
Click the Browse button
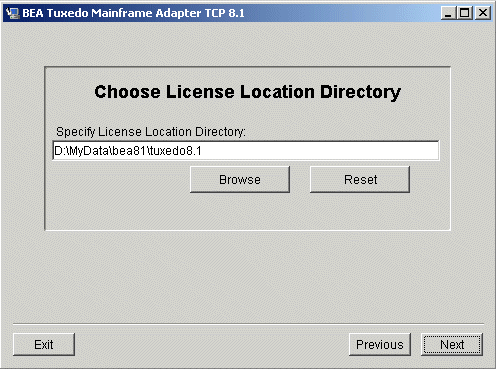click(x=240, y=180)
